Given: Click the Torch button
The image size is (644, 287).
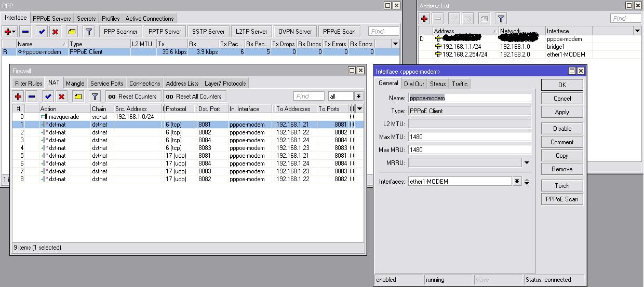Looking at the screenshot, I should click(x=562, y=186).
